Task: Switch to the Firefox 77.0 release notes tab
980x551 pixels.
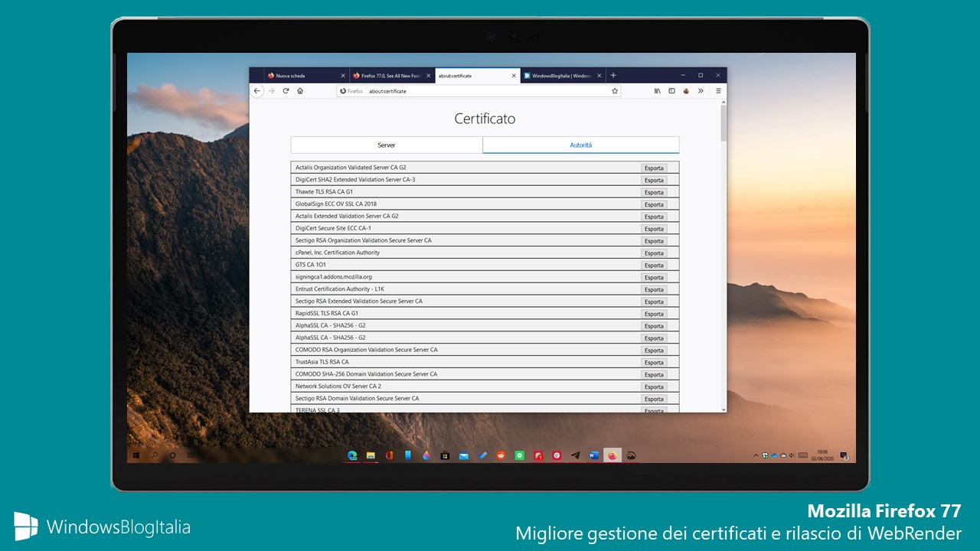Action: [392, 76]
